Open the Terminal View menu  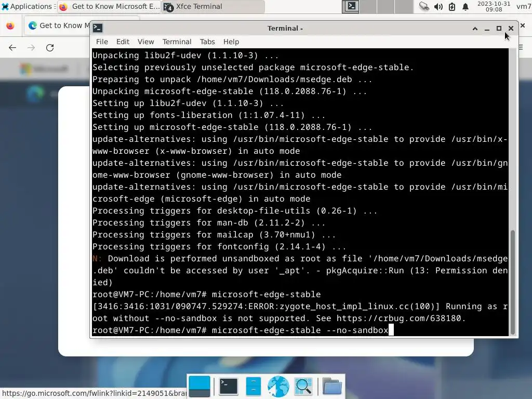point(145,42)
